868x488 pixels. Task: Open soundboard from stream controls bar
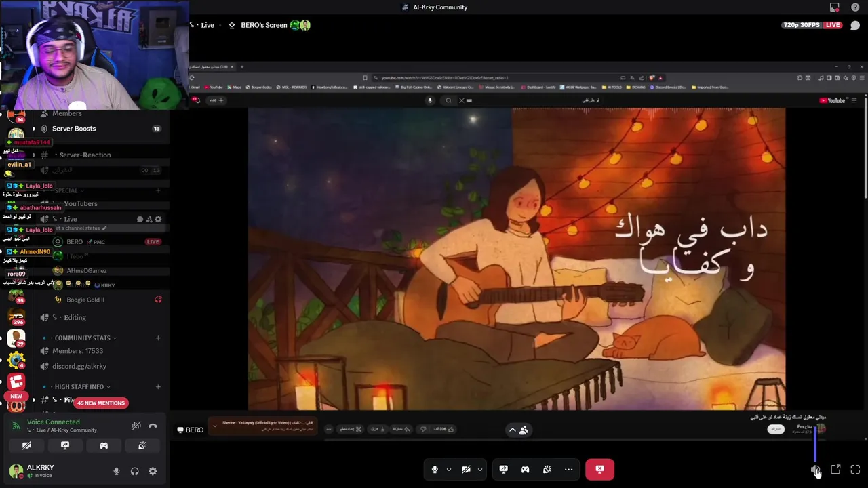pyautogui.click(x=547, y=469)
